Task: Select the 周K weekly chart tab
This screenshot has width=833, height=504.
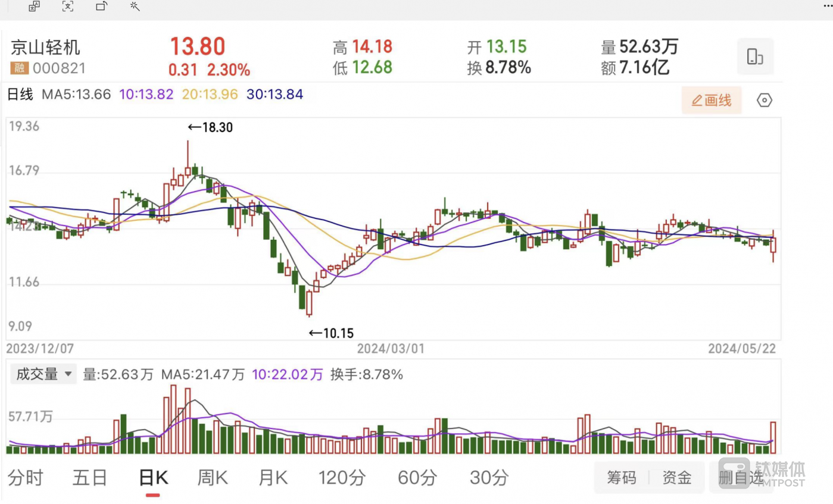Action: (213, 477)
